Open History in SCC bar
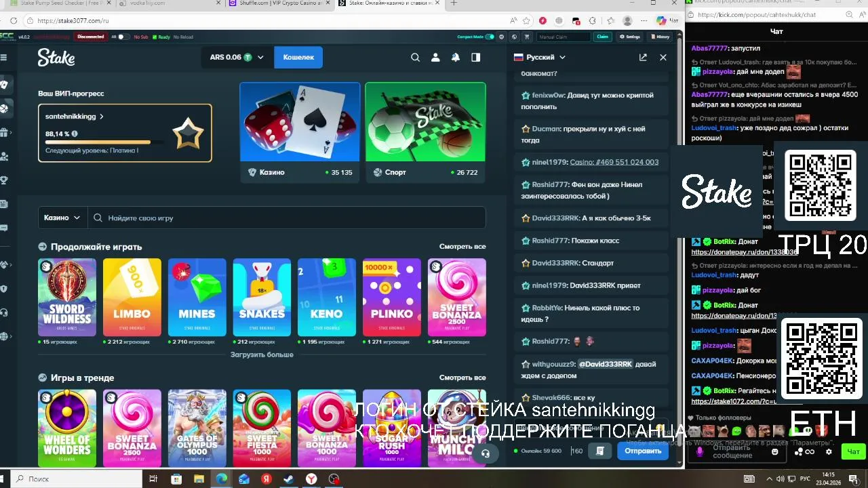The width and height of the screenshot is (868, 488). [660, 37]
